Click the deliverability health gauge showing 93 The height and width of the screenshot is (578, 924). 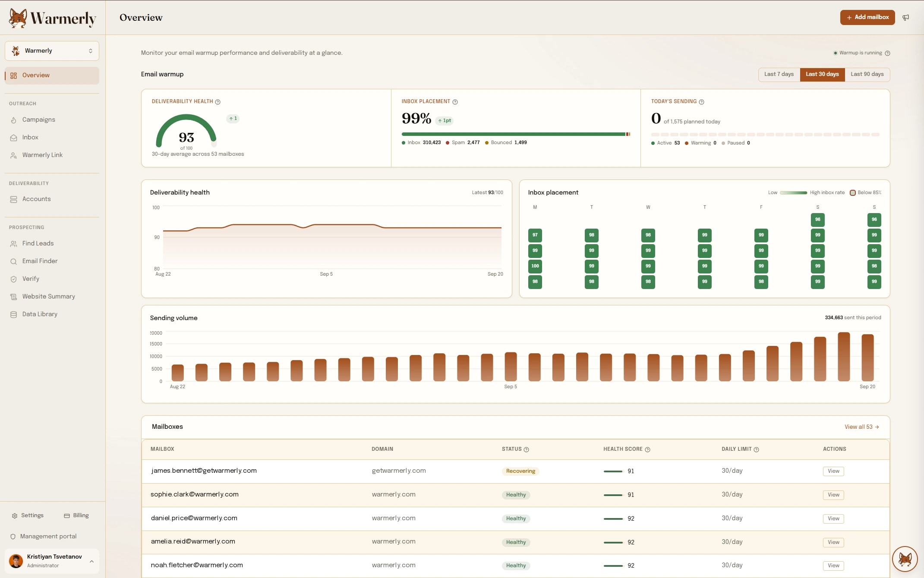pos(186,131)
